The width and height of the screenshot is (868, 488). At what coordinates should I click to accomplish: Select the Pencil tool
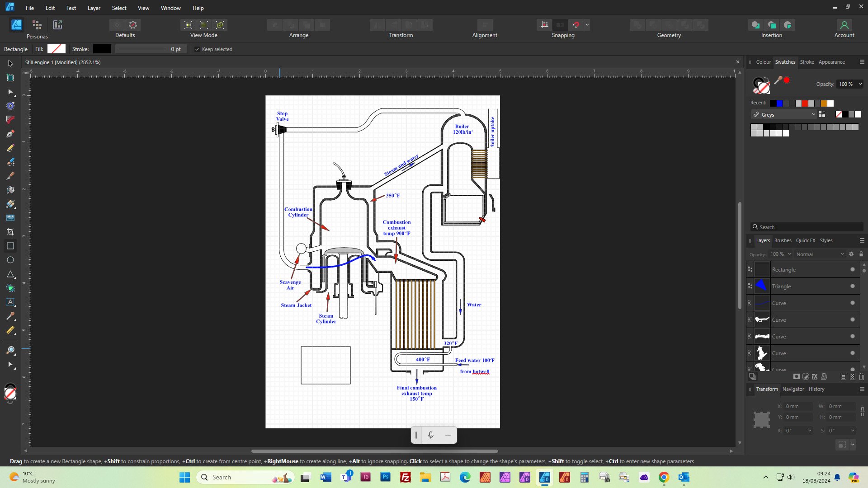[10, 148]
